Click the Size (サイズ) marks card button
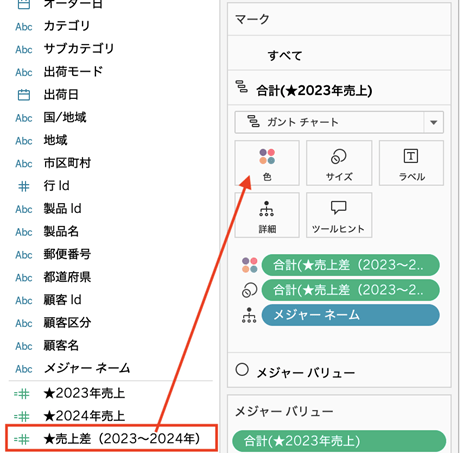Screen dimensions: 469x453 click(x=339, y=163)
